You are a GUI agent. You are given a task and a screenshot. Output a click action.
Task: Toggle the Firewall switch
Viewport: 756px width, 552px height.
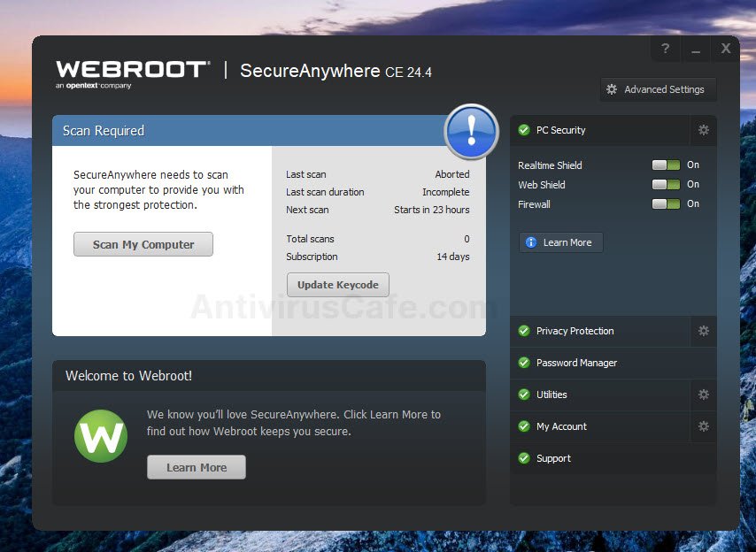tap(666, 203)
